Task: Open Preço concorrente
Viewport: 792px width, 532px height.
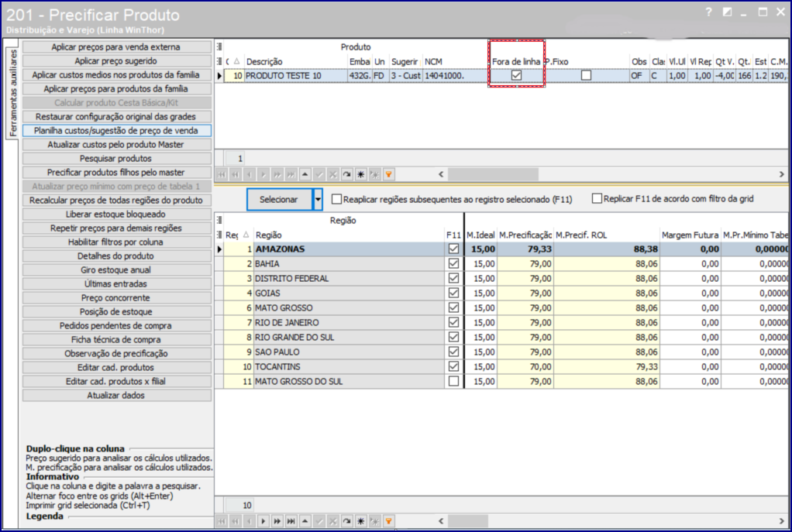Action: pos(117,298)
